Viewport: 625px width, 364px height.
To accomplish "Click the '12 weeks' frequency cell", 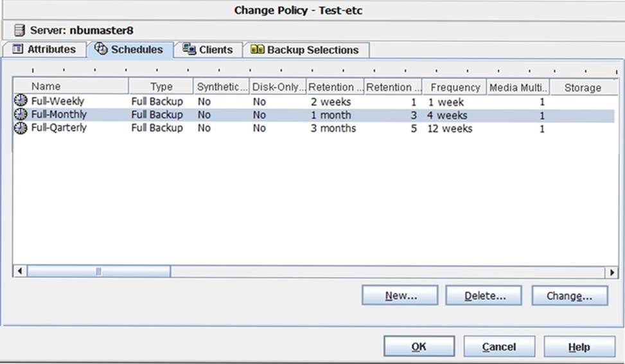I will pyautogui.click(x=450, y=128).
